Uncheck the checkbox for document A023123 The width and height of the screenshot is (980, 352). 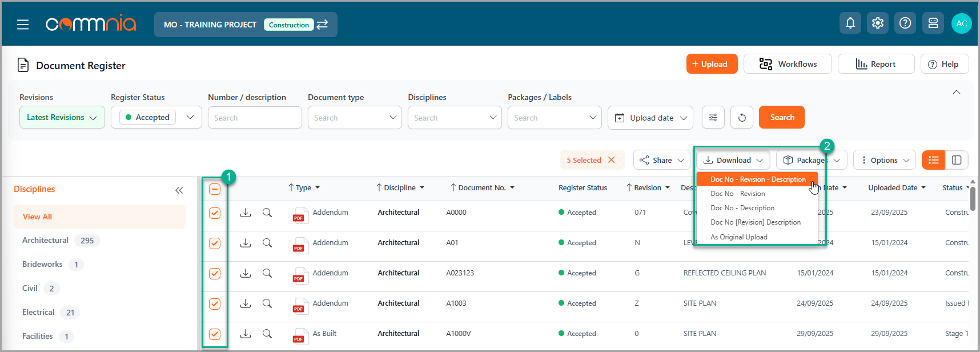click(215, 274)
